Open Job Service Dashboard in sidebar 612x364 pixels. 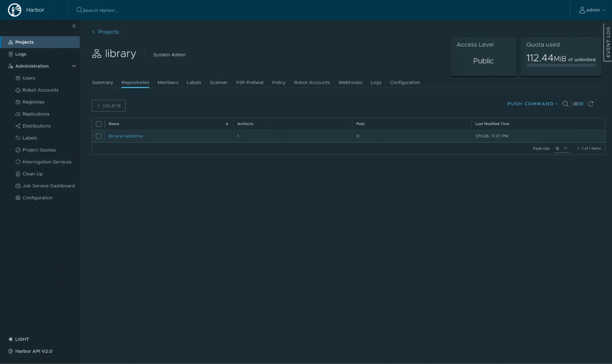click(48, 186)
